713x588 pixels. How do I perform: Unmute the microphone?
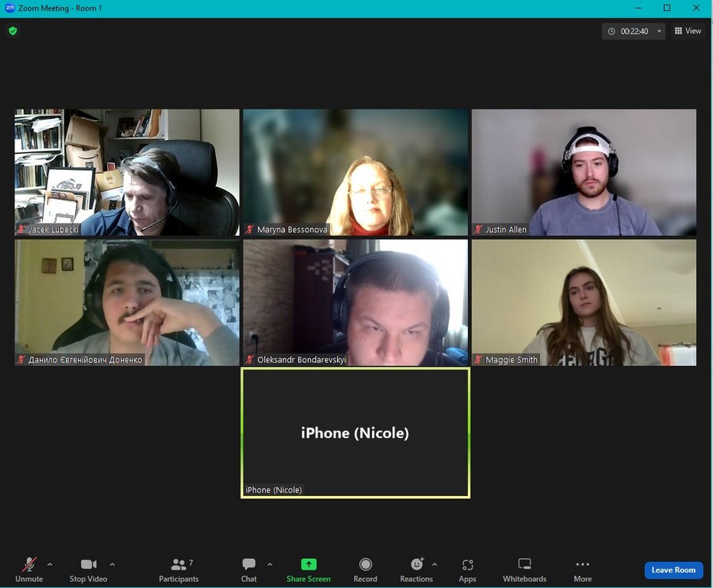coord(29,569)
